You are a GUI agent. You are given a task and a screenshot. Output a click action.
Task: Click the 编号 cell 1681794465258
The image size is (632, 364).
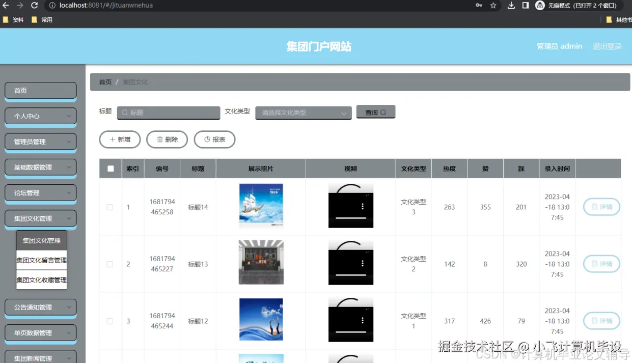[x=162, y=207]
